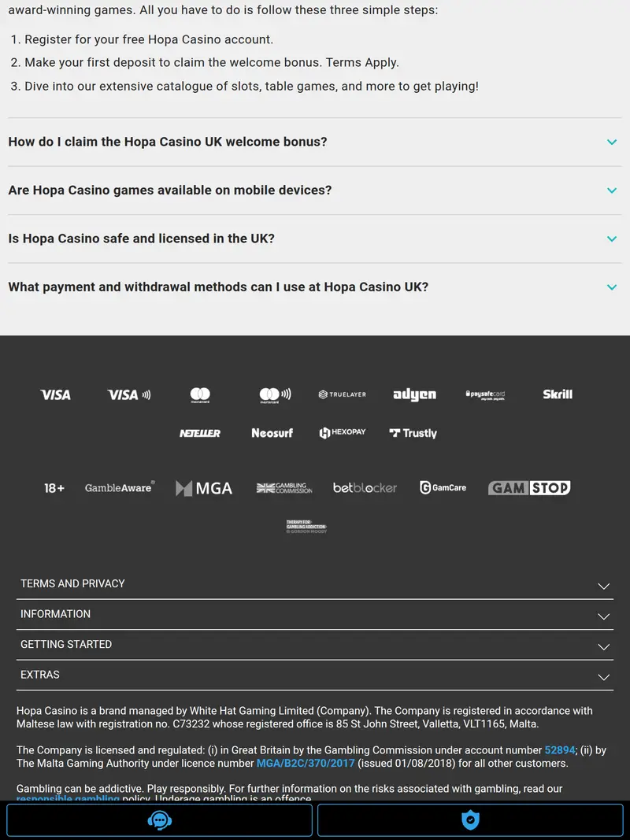Click the MGA licensing logo
Screen dimensions: 630x840
tap(204, 488)
